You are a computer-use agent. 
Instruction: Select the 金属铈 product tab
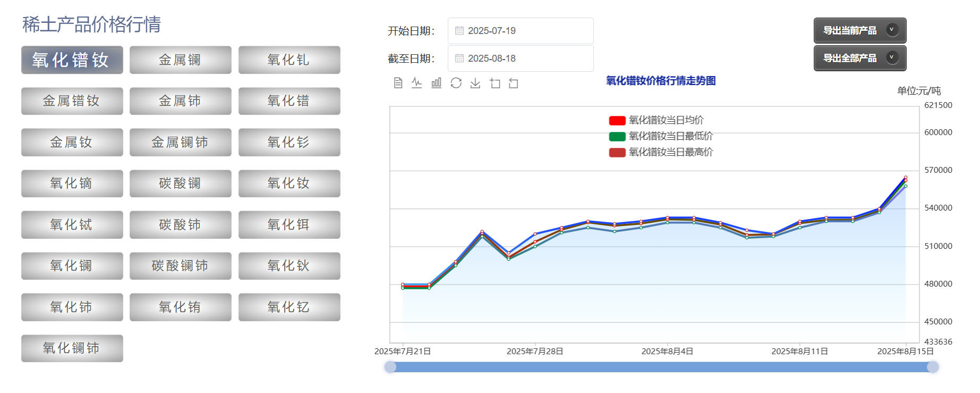181,101
